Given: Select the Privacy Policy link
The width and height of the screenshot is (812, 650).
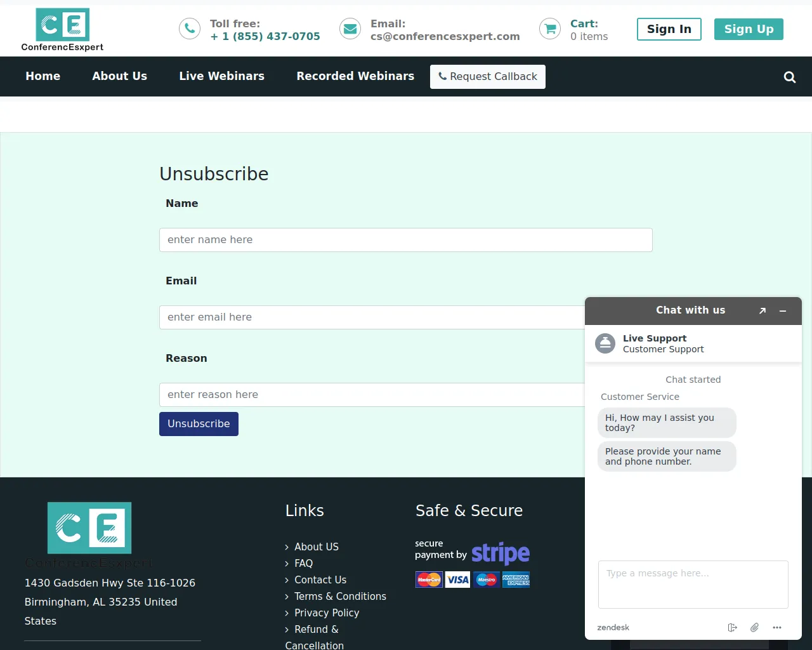Looking at the screenshot, I should pos(327,613).
